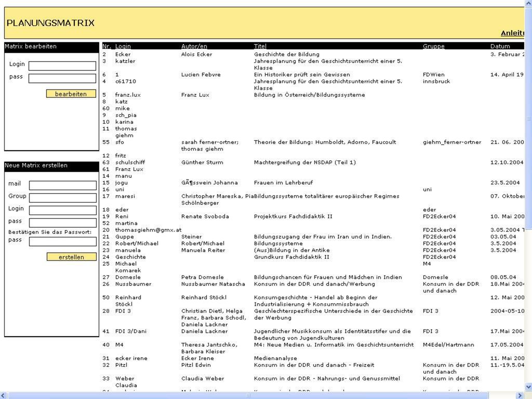Click the bearbeiten button
The height and width of the screenshot is (399, 532).
click(71, 94)
